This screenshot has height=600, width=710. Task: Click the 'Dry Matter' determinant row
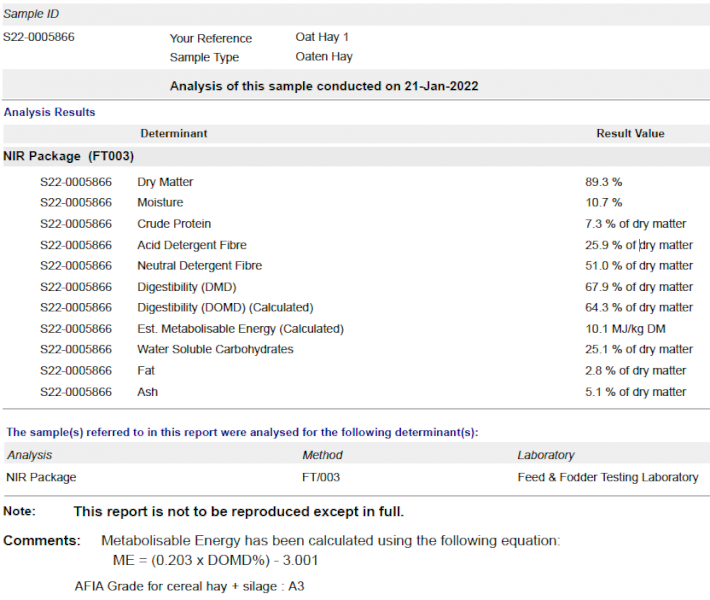165,182
